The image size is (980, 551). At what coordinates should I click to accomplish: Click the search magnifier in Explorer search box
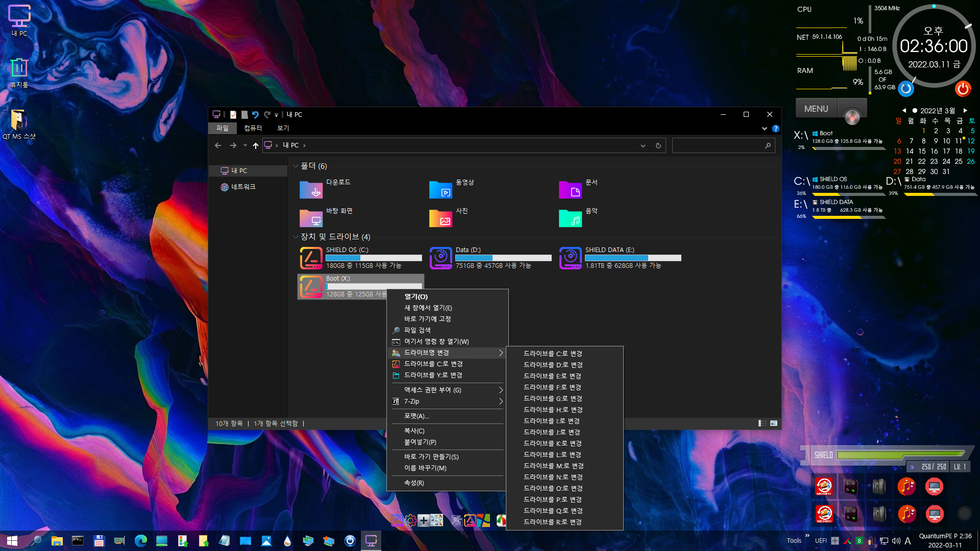tap(768, 145)
